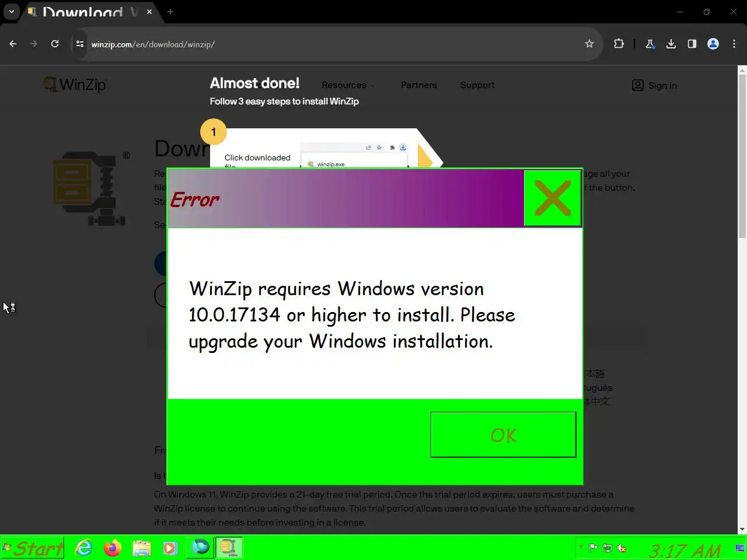Image resolution: width=747 pixels, height=560 pixels.
Task: Open the Action Center flag tray icon
Action: point(594,548)
